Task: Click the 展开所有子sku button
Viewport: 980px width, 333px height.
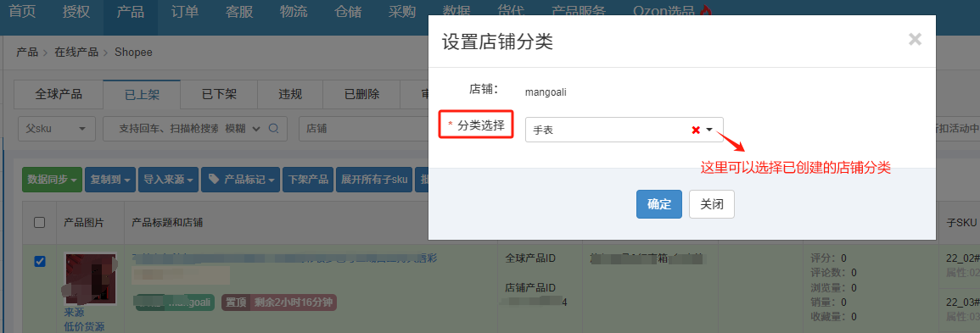Action: point(373,180)
